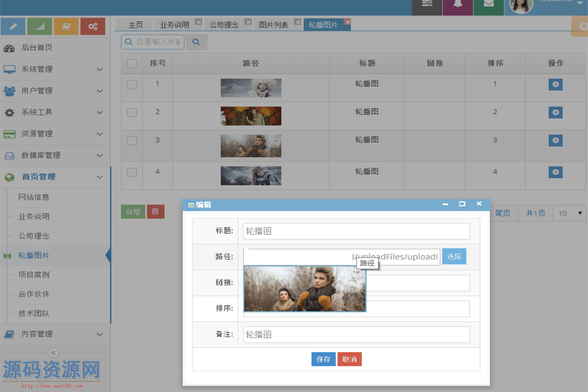Open the notification bell in top bar
588x392 pixels.
click(458, 4)
